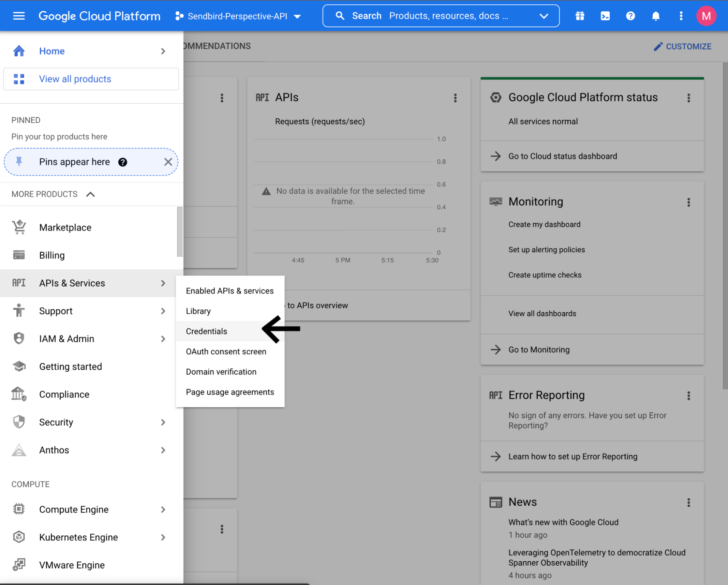The height and width of the screenshot is (585, 728).
Task: Open Set up alerting policies
Action: [x=546, y=250]
